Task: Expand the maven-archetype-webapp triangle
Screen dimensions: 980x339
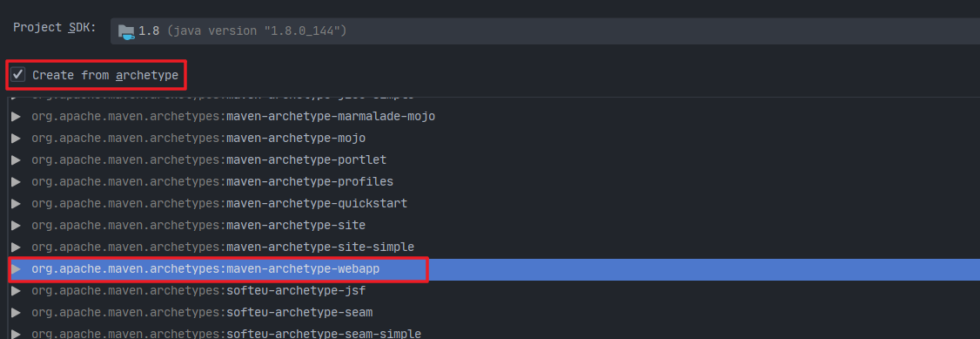Action: (x=17, y=269)
